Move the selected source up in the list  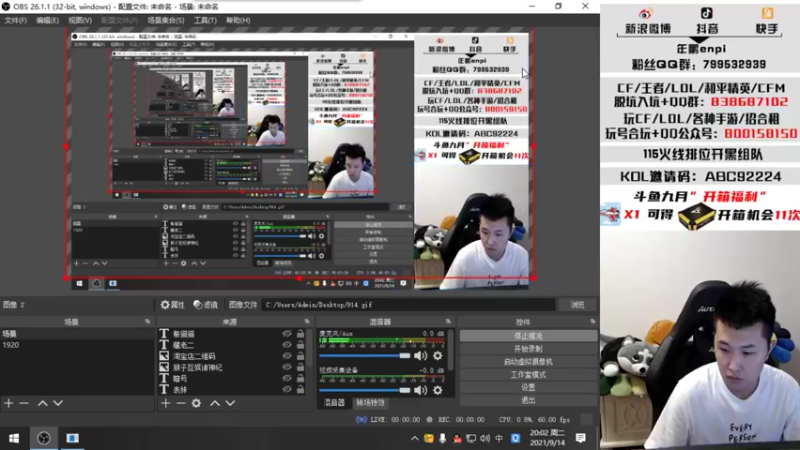(215, 403)
